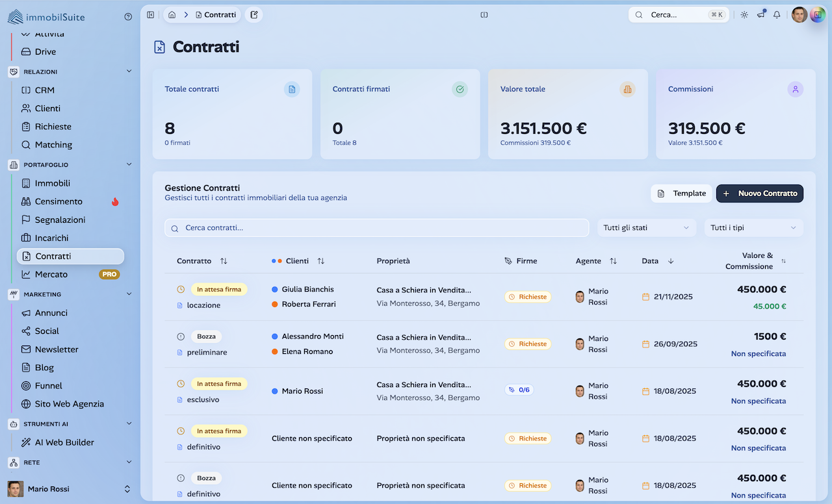Viewport: 832px width, 504px height.
Task: Open the notifications bell
Action: click(777, 15)
